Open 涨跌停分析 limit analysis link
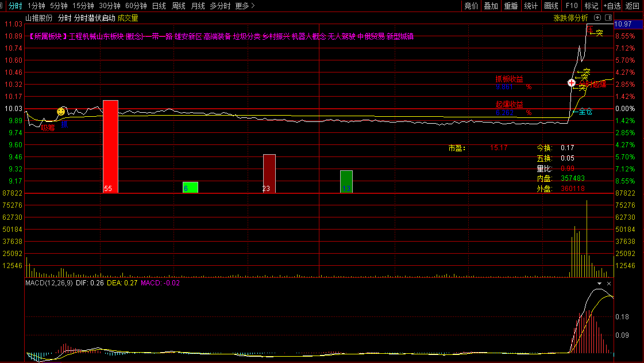 point(570,18)
